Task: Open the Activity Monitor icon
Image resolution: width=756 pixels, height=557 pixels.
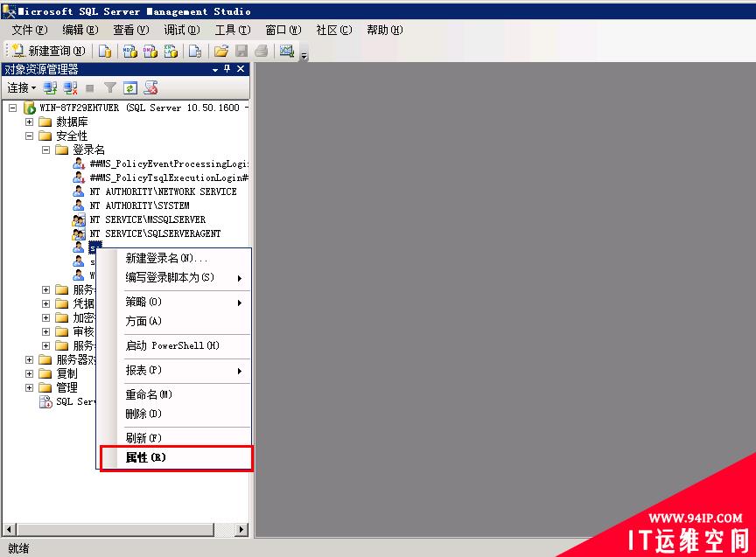Action: tap(287, 51)
